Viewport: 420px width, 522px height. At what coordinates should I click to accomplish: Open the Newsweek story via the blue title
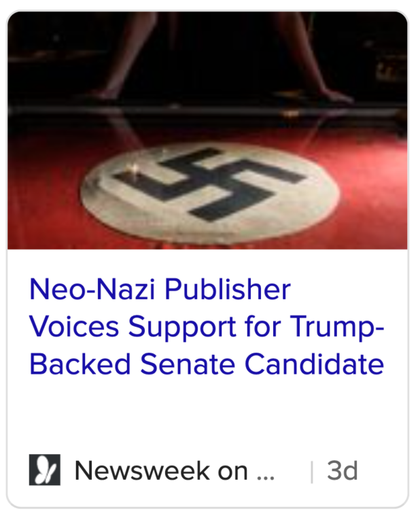coord(207,327)
